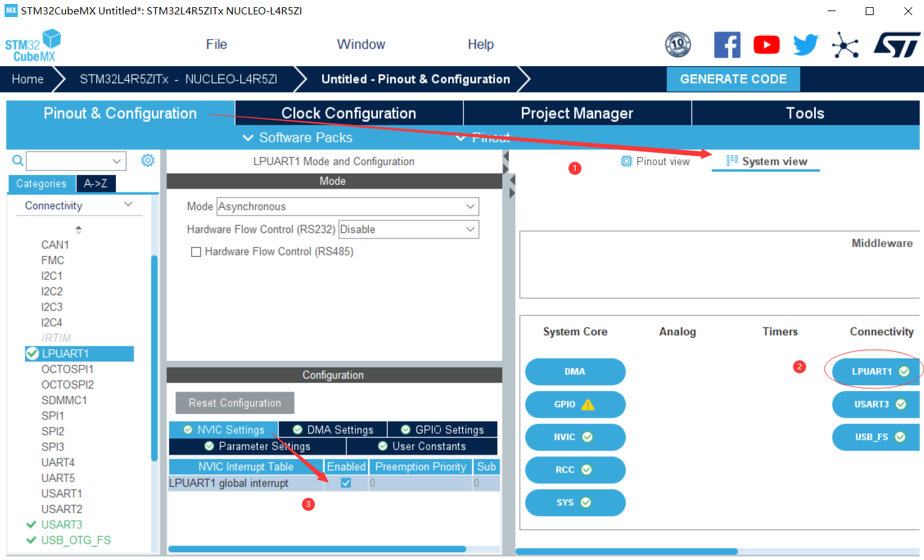This screenshot has width=924, height=560.
Task: Open the Twitter bird icon link
Action: tap(805, 45)
